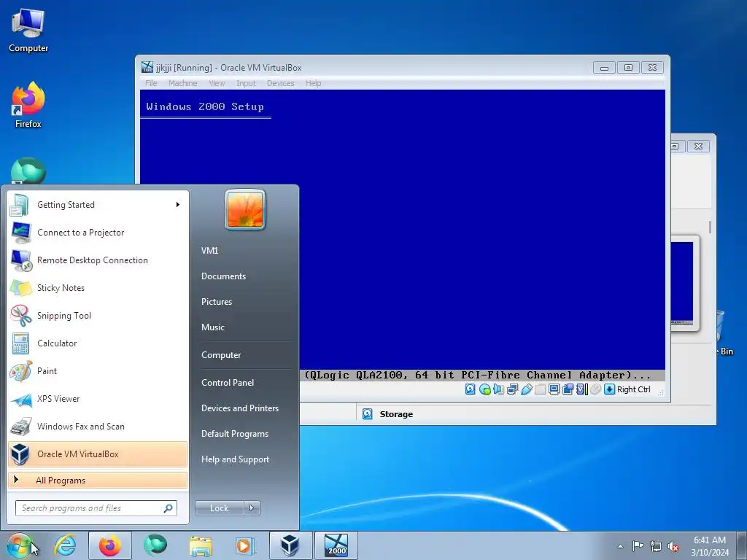This screenshot has height=560, width=747.
Task: Open Documents from the Start menu
Action: click(223, 276)
